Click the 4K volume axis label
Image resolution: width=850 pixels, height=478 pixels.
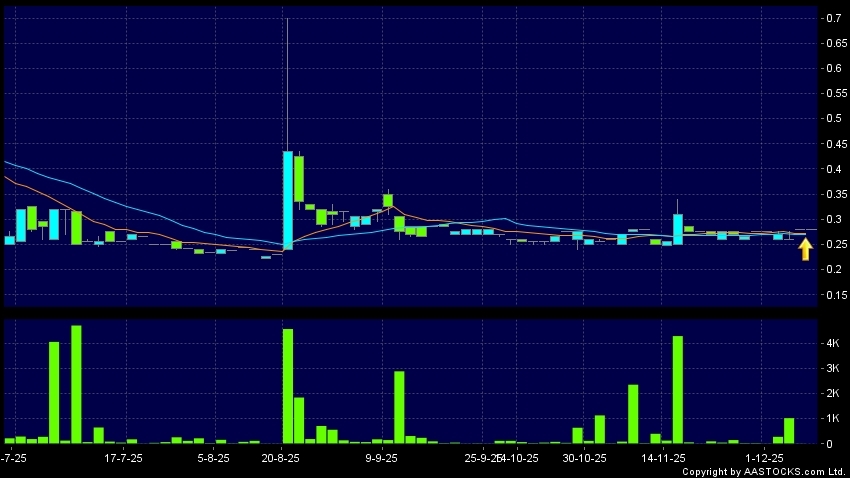(832, 343)
